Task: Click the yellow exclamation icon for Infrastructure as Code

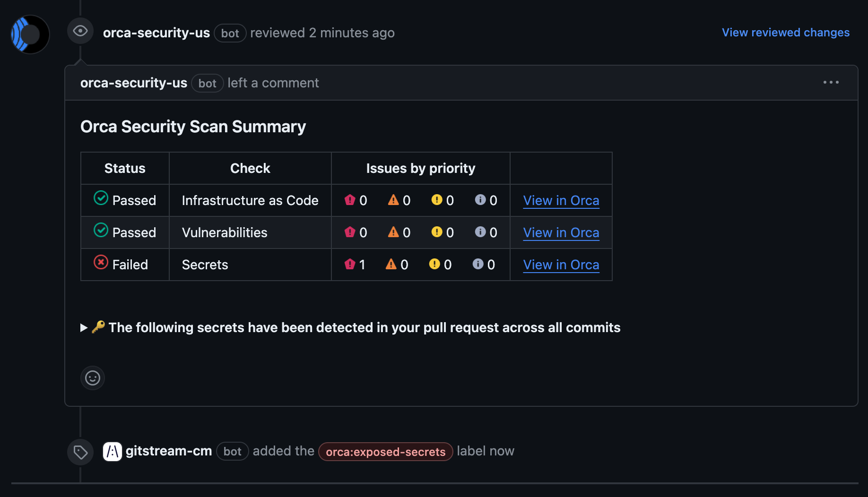Action: [436, 200]
